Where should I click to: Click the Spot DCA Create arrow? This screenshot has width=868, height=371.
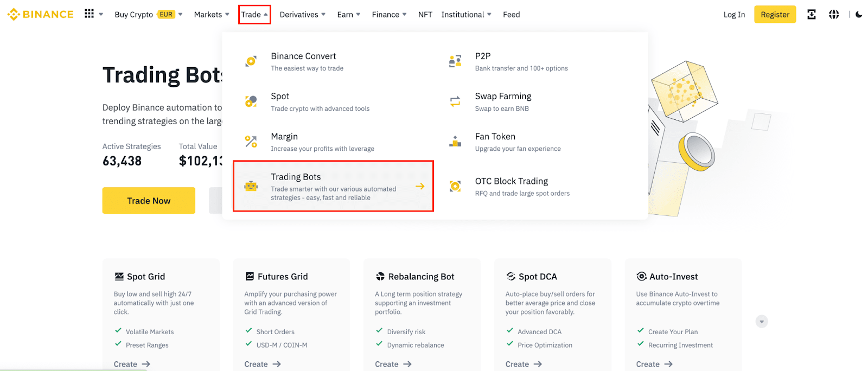point(538,364)
